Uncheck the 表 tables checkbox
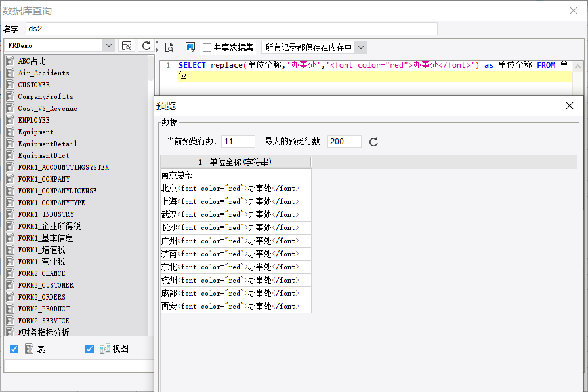 click(x=14, y=349)
